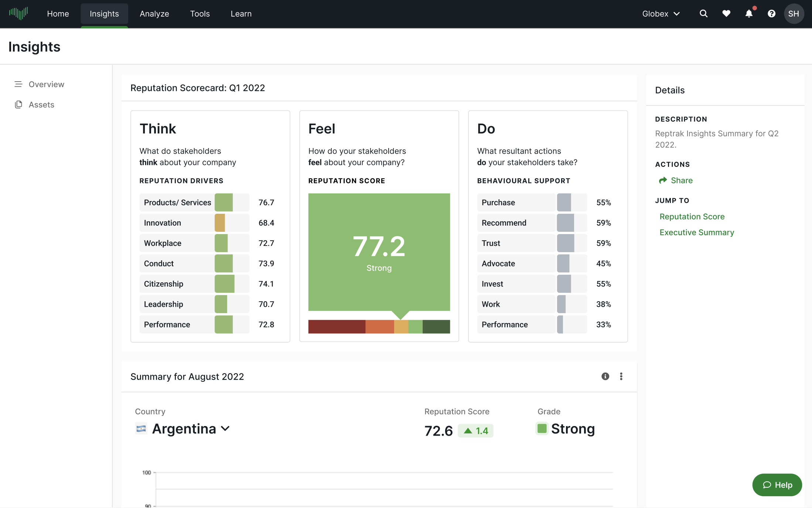Jump to Executive Summary link
This screenshot has width=812, height=508.
click(x=697, y=232)
